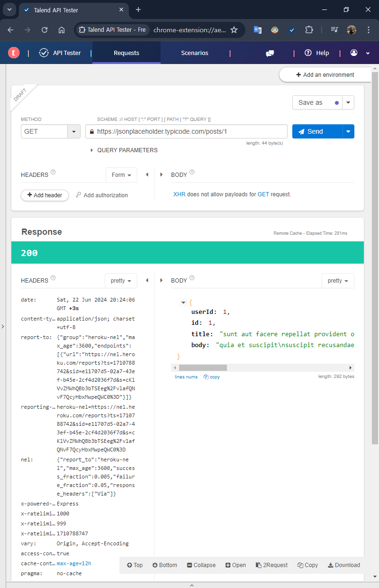The image size is (379, 588).
Task: Open the Send button dropdown arrow
Action: [348, 131]
